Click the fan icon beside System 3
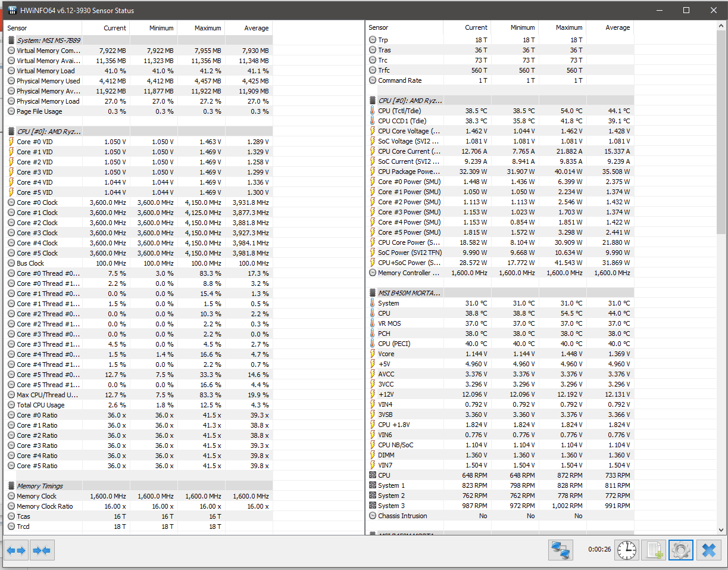Screen dimensions: 728x570 373,506
